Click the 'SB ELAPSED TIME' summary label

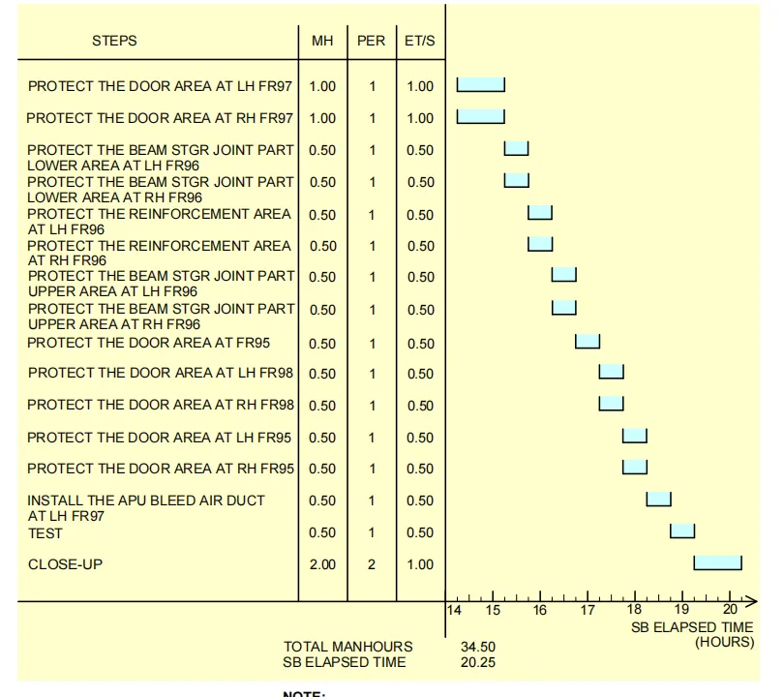point(345,662)
